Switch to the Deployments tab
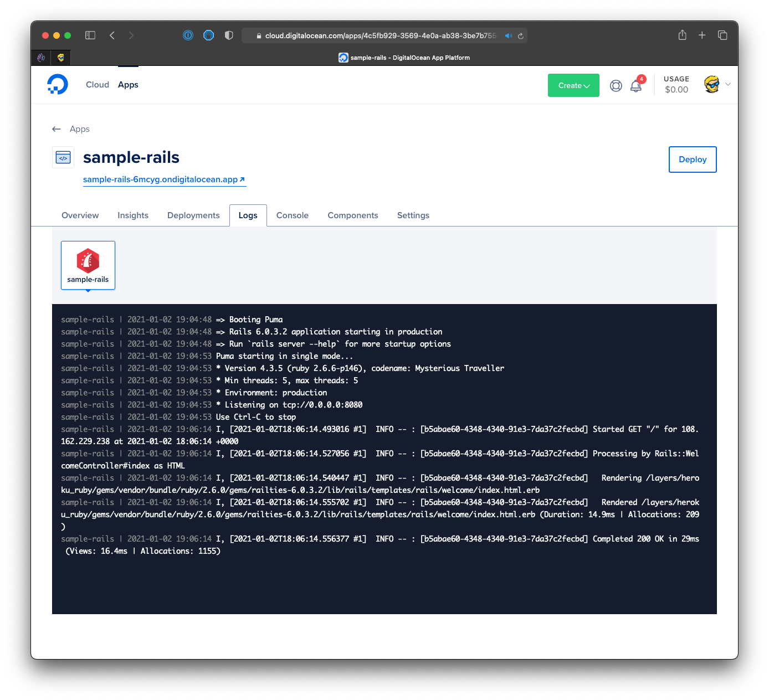 pos(193,215)
